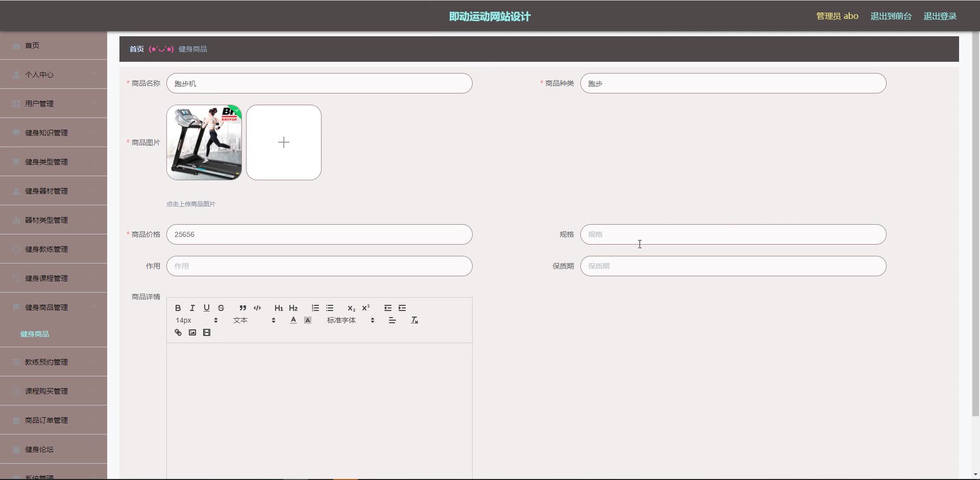Decrease indent in the editor
Screen dimensions: 980x480
387,308
